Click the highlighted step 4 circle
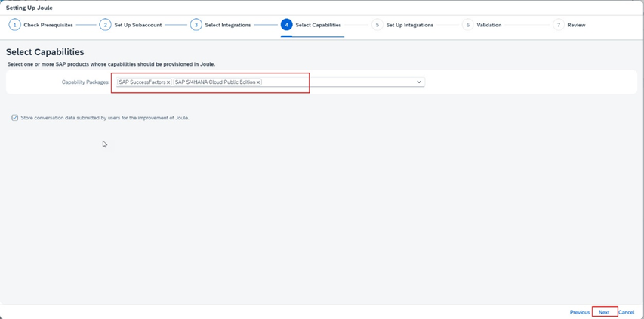This screenshot has width=644, height=319. (x=286, y=25)
